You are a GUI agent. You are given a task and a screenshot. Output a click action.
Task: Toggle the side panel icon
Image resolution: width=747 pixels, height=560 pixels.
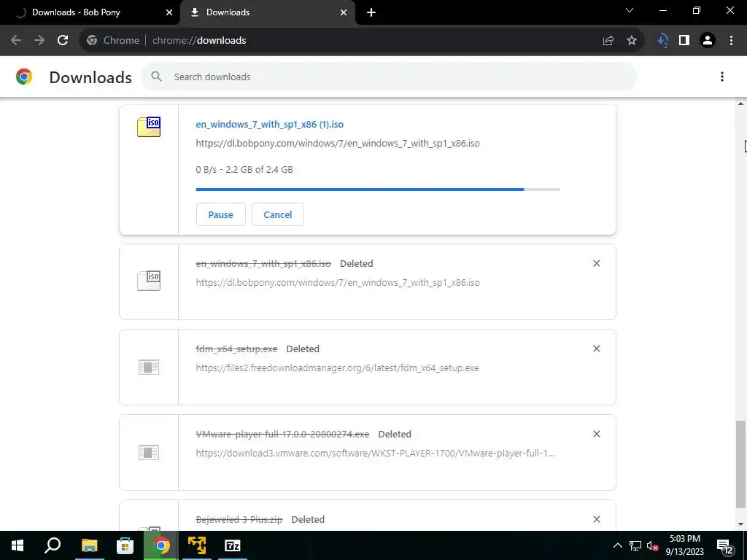tap(684, 41)
